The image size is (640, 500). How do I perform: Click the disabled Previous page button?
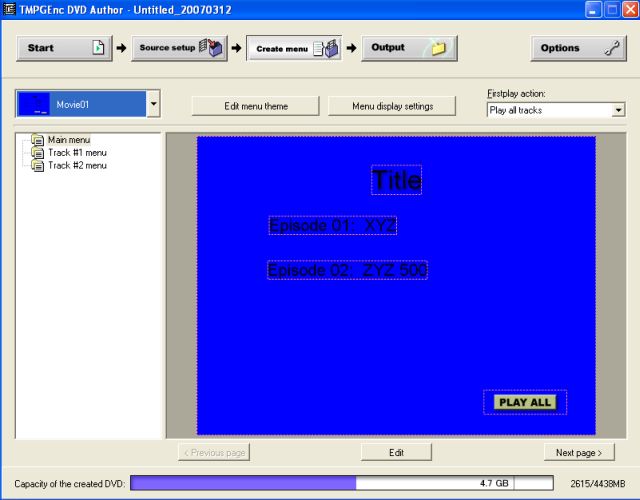click(214, 452)
